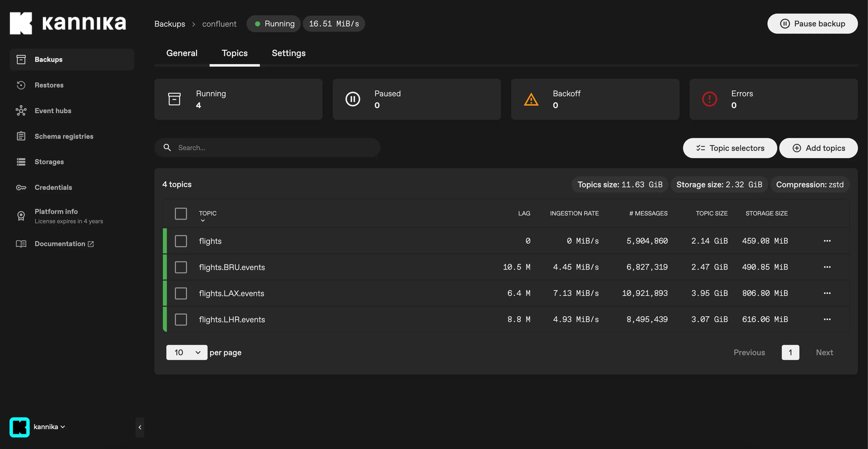Switch to the Settings tab
Screen dimensions: 868x449
coord(288,53)
